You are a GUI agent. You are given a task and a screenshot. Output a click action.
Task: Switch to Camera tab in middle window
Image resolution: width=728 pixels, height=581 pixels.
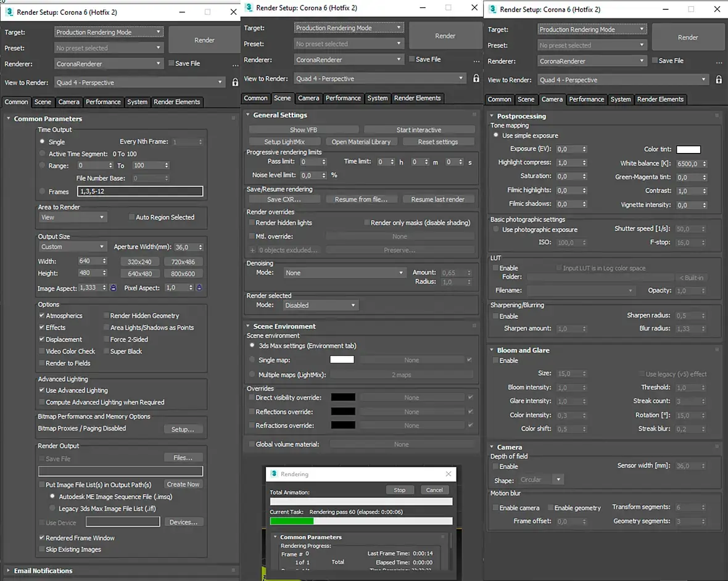tap(308, 98)
